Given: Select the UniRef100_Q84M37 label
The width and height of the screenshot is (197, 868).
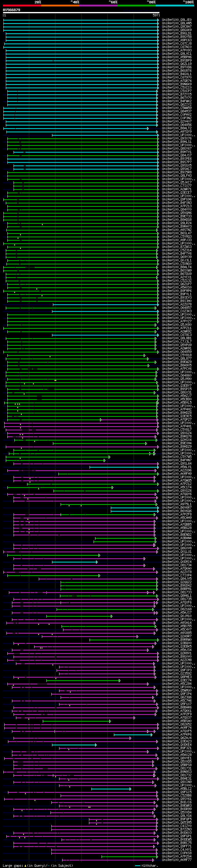Looking at the screenshot, I should click(177, 111).
